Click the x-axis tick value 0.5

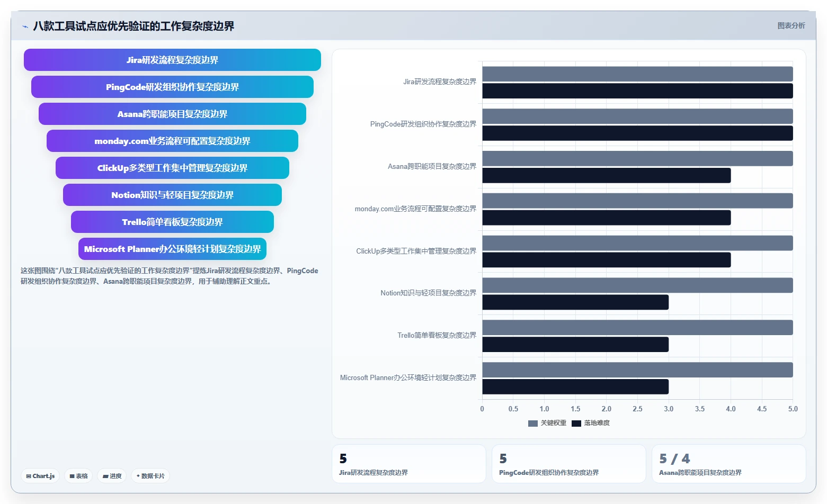click(x=513, y=409)
